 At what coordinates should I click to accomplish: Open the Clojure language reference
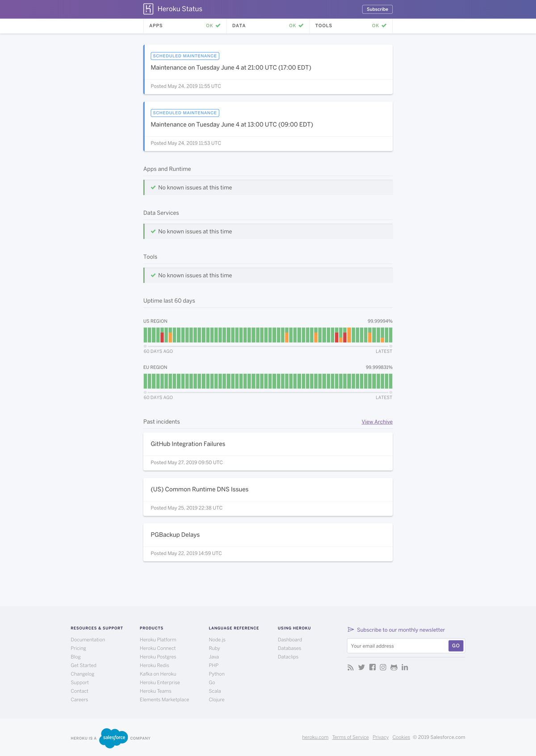tap(217, 700)
